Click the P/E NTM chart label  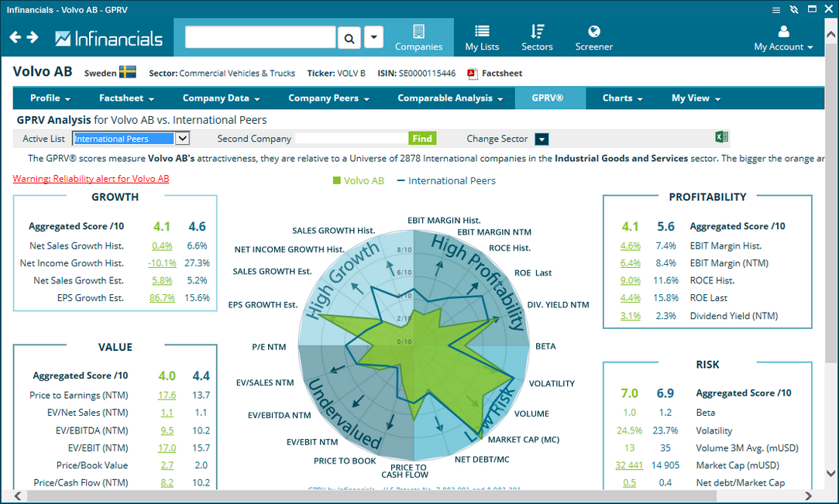click(x=269, y=348)
